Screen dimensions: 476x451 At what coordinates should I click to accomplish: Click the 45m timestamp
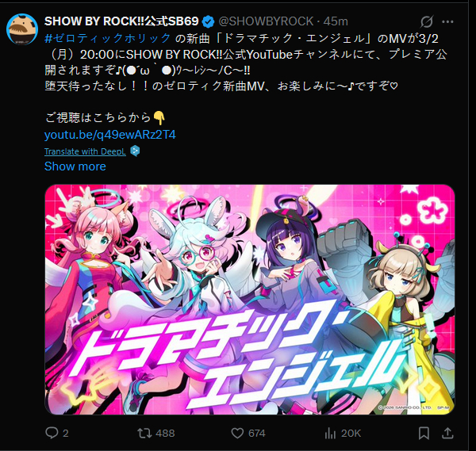[x=336, y=21]
